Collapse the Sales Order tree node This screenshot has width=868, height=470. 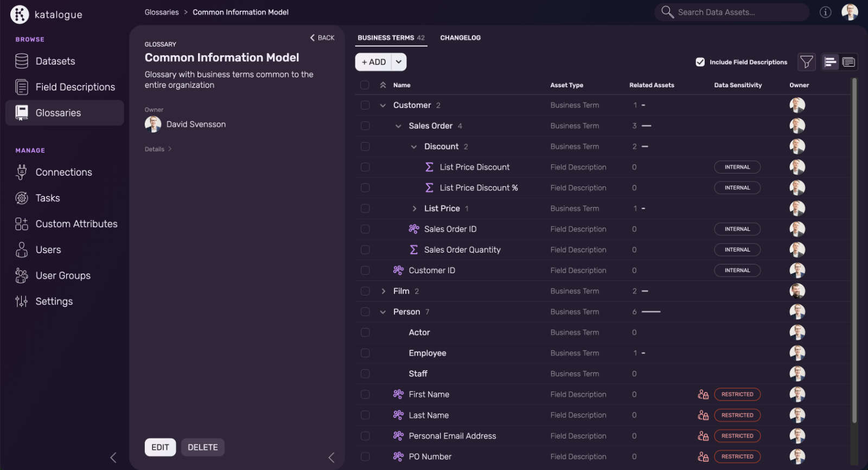pyautogui.click(x=399, y=126)
